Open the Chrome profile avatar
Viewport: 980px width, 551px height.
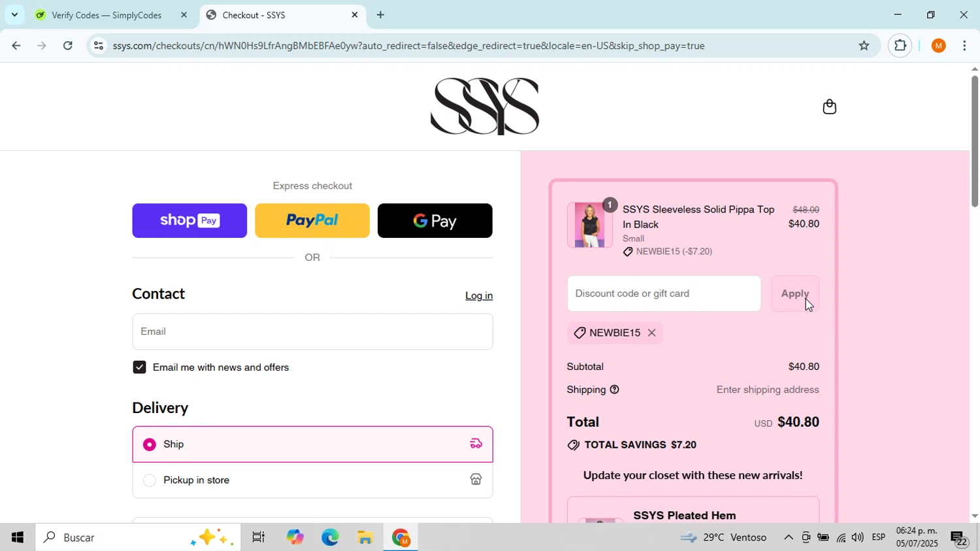938,46
